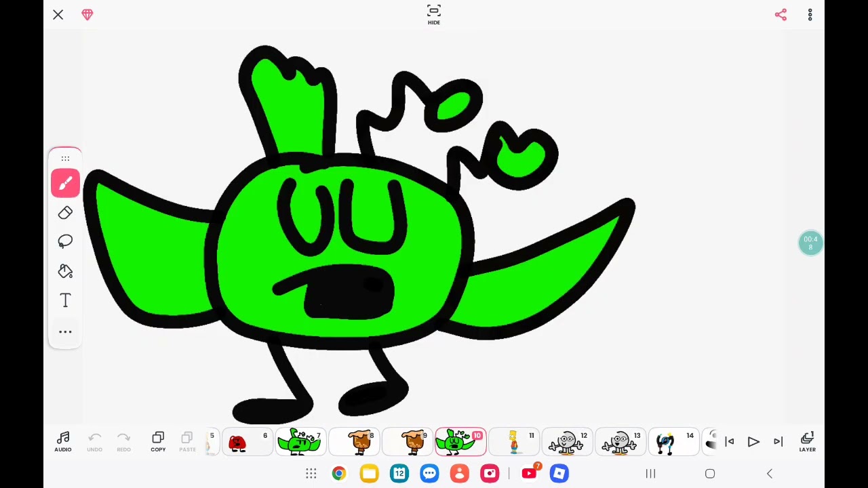This screenshot has height=488, width=868.
Task: Tap the pink diamond premium icon
Action: pos(87,14)
